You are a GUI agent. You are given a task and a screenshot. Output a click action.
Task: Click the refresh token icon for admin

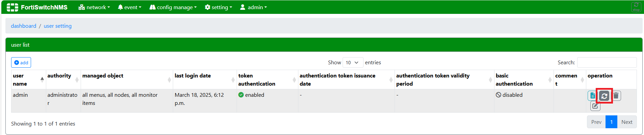pos(604,96)
